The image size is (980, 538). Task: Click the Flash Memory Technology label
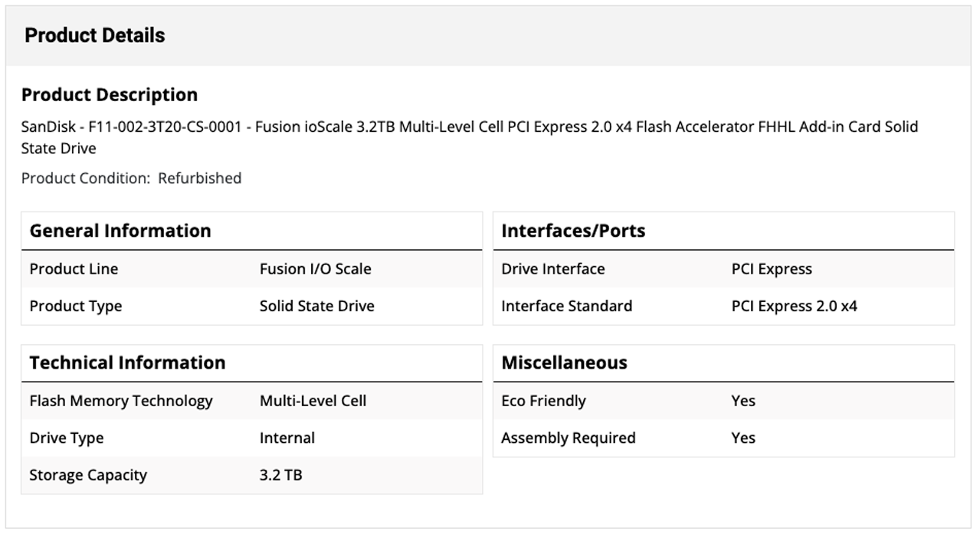coord(121,401)
